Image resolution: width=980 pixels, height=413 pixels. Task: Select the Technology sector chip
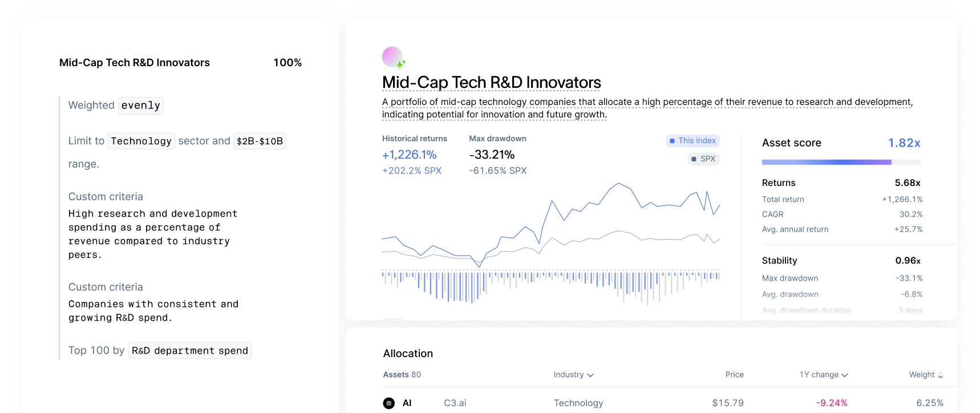tap(141, 141)
